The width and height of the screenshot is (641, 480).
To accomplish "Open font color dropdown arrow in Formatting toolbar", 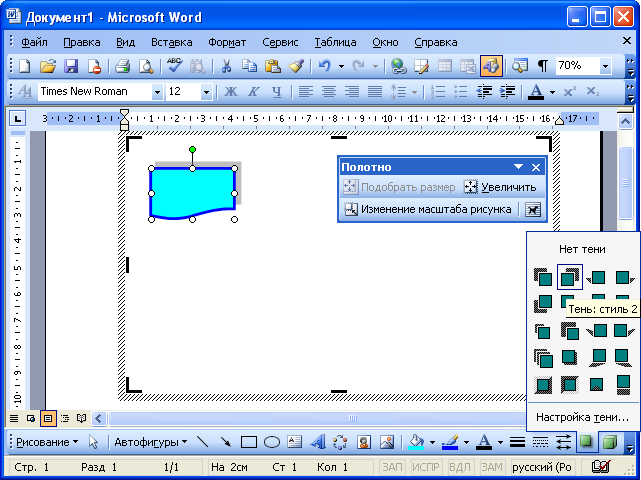I will point(552,92).
